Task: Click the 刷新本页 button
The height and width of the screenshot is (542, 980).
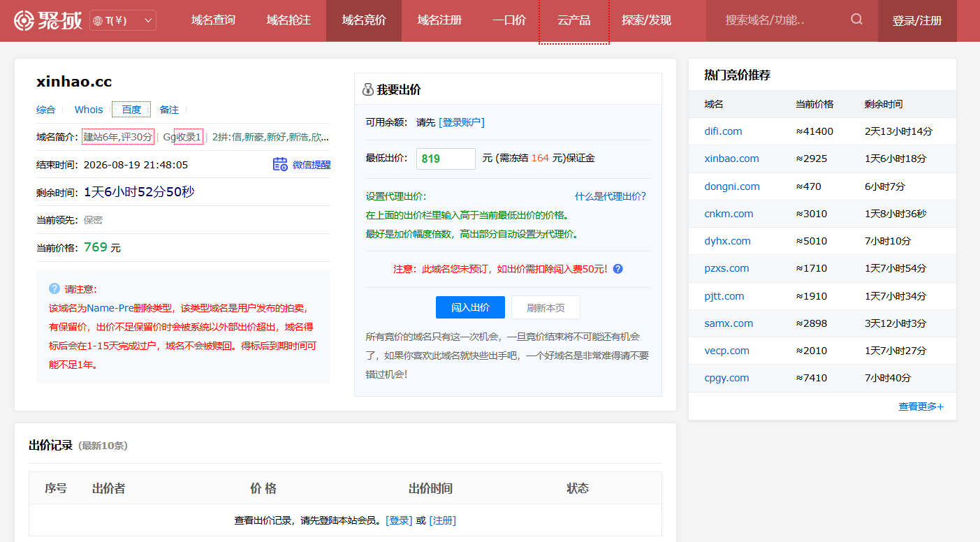Action: click(x=546, y=307)
